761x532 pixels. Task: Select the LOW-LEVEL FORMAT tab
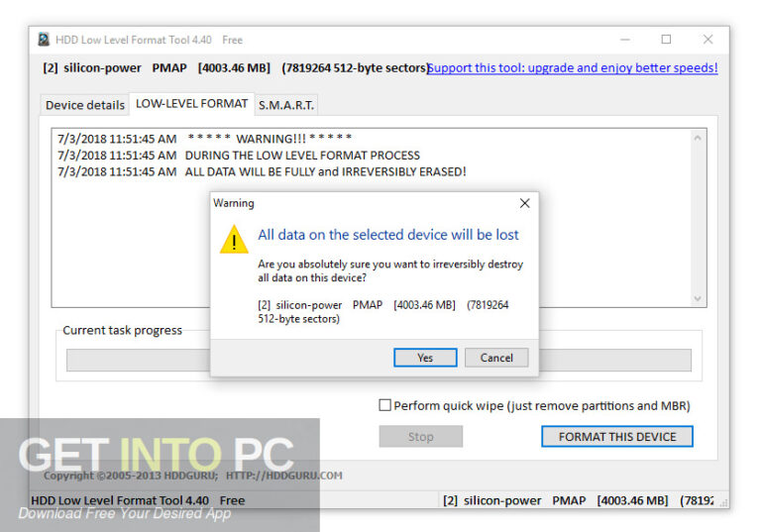click(191, 104)
